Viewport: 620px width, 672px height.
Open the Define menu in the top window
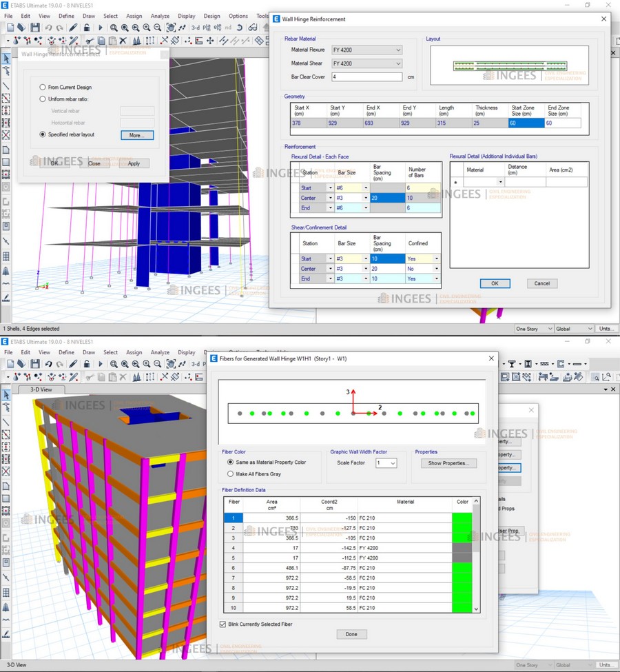(x=66, y=16)
